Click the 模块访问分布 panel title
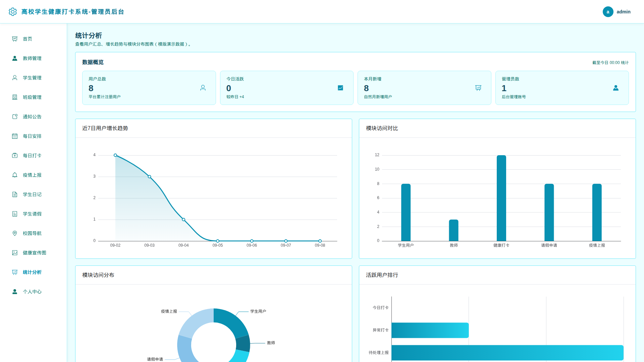The image size is (644, 362). (x=98, y=275)
